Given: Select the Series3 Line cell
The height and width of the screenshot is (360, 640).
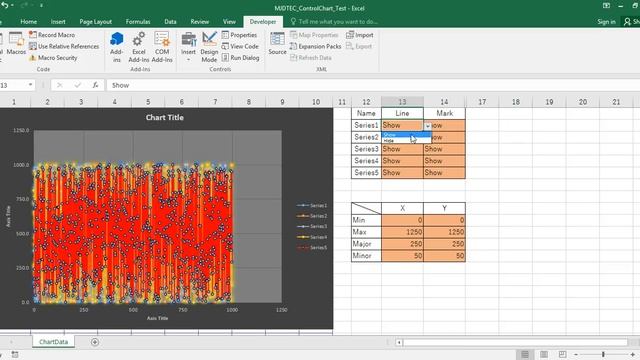Looking at the screenshot, I should click(402, 149).
